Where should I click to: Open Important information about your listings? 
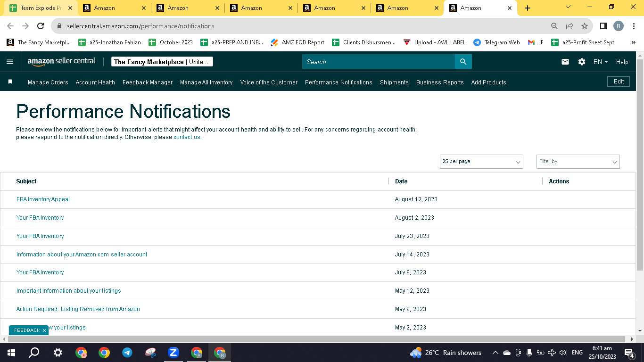69,291
